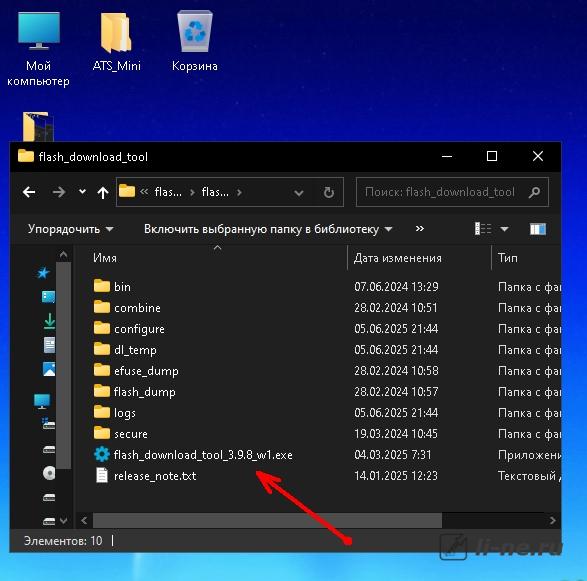Go back with the left arrow button

coord(29,192)
